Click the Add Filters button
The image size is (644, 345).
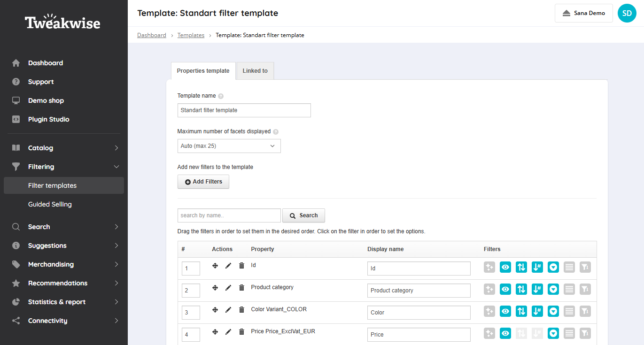pos(203,182)
